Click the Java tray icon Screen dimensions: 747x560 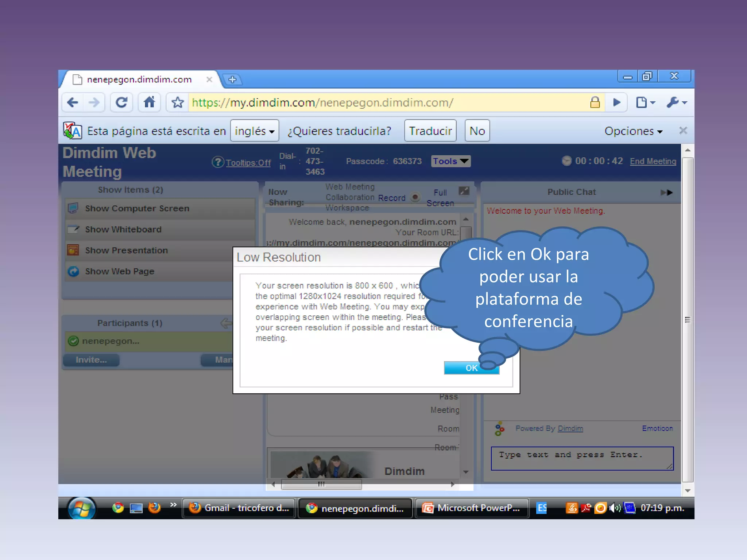pyautogui.click(x=571, y=508)
